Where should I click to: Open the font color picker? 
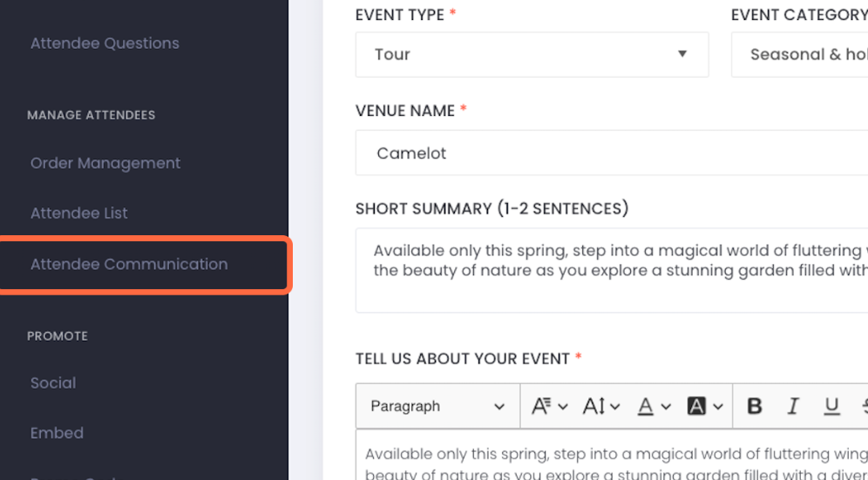coord(654,406)
